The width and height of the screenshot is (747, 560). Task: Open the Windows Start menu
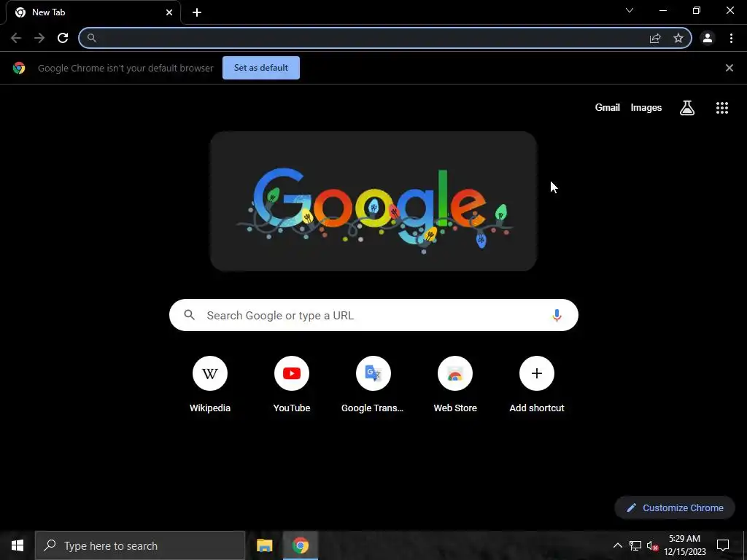pyautogui.click(x=18, y=545)
